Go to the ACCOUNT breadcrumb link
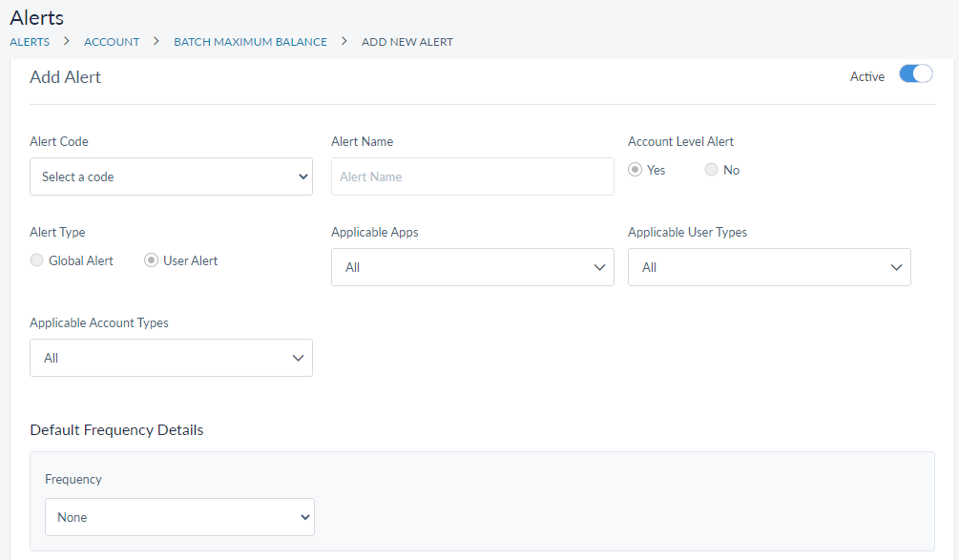 112,42
